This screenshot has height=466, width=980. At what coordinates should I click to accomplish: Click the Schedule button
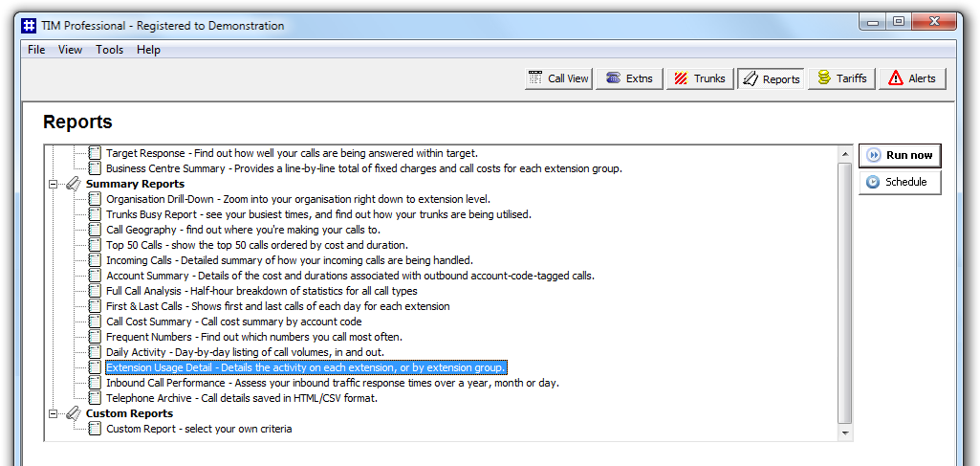point(900,182)
